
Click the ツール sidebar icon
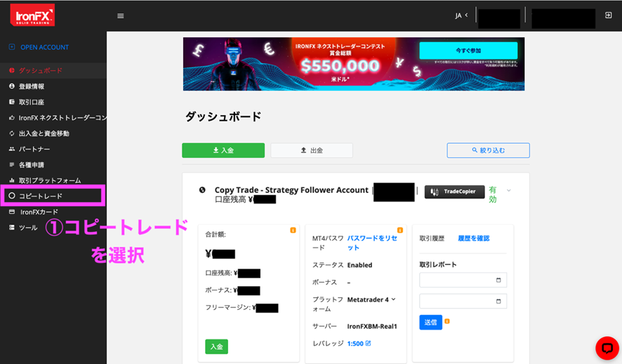pos(11,227)
